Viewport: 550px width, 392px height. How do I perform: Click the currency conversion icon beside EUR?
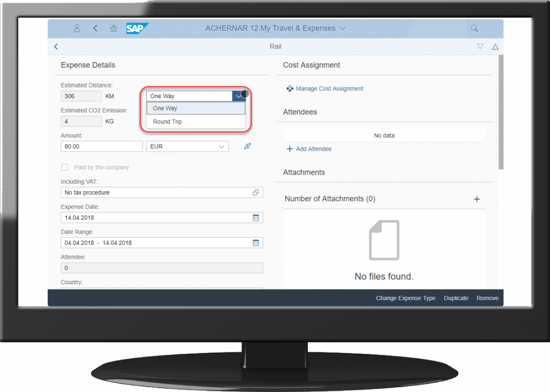(247, 147)
